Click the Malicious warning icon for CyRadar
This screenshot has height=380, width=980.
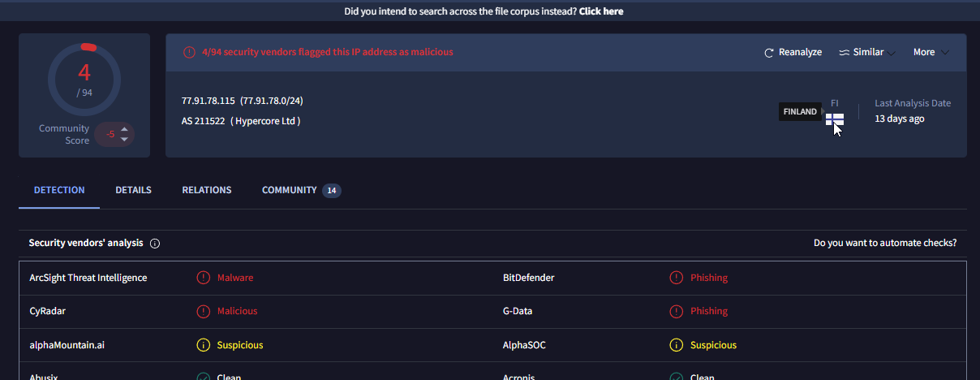[204, 311]
